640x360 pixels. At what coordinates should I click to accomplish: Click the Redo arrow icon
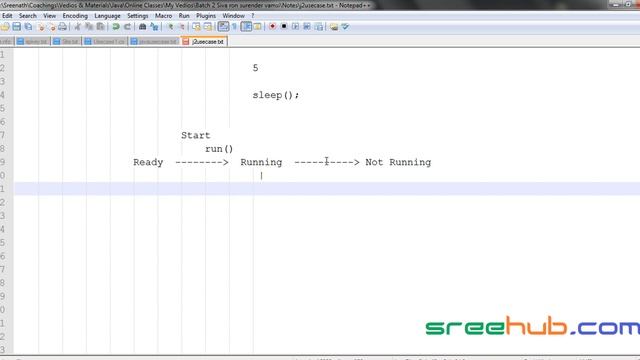(127, 27)
